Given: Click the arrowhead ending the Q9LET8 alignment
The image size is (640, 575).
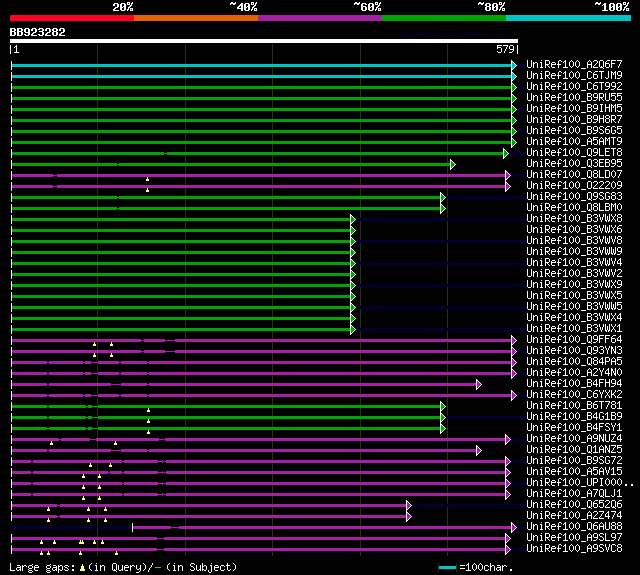Looking at the screenshot, I should click(x=506, y=154).
